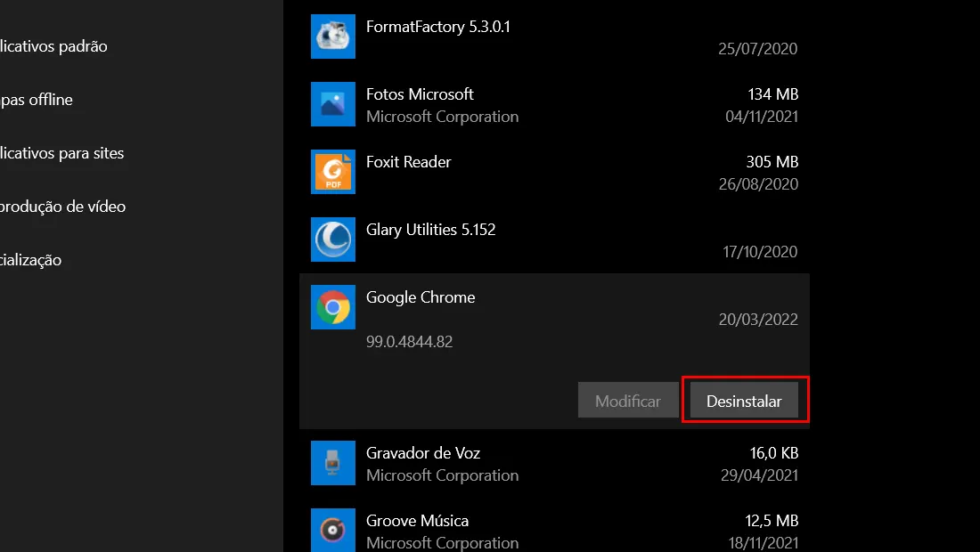This screenshot has height=552, width=980.
Task: Click the install date 04/11/2021
Action: click(x=762, y=116)
